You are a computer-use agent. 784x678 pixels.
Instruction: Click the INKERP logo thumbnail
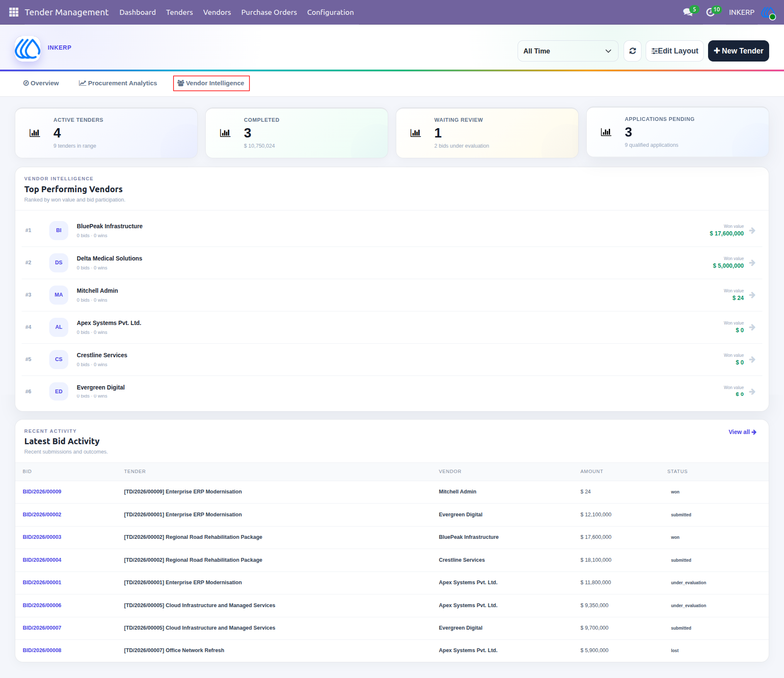28,49
